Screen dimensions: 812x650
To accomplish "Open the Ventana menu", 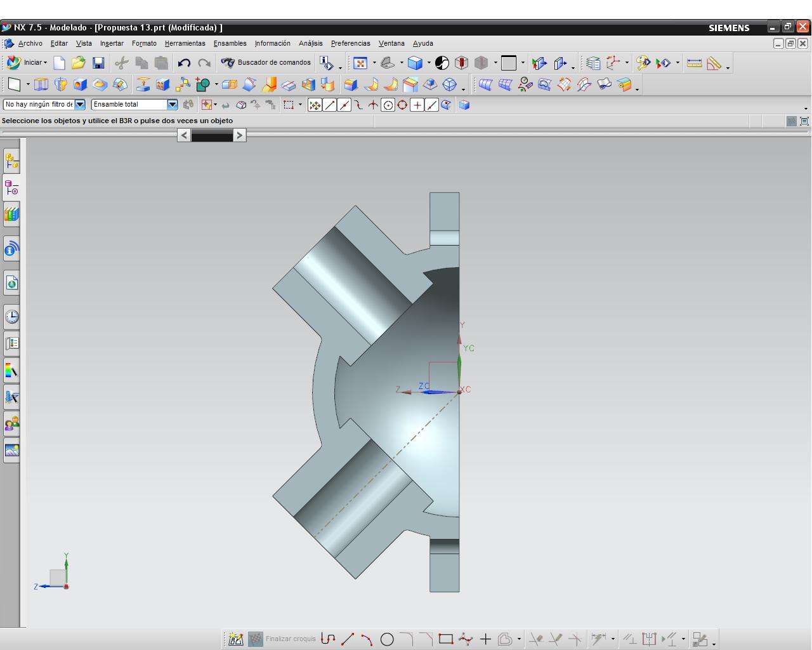I will [391, 43].
